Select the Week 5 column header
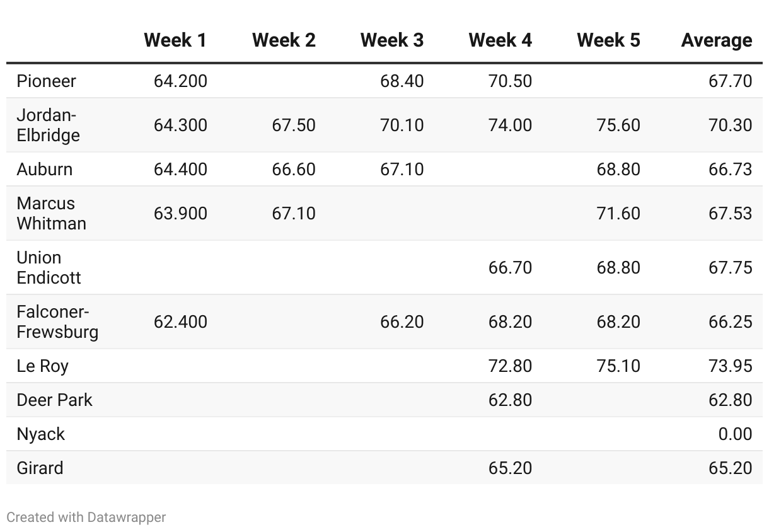The width and height of the screenshot is (769, 532). click(608, 40)
